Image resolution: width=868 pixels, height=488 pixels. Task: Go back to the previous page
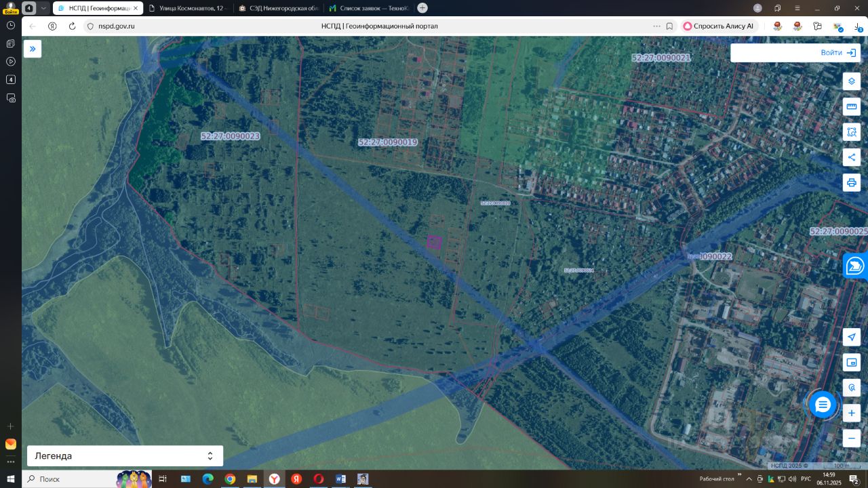pos(32,26)
